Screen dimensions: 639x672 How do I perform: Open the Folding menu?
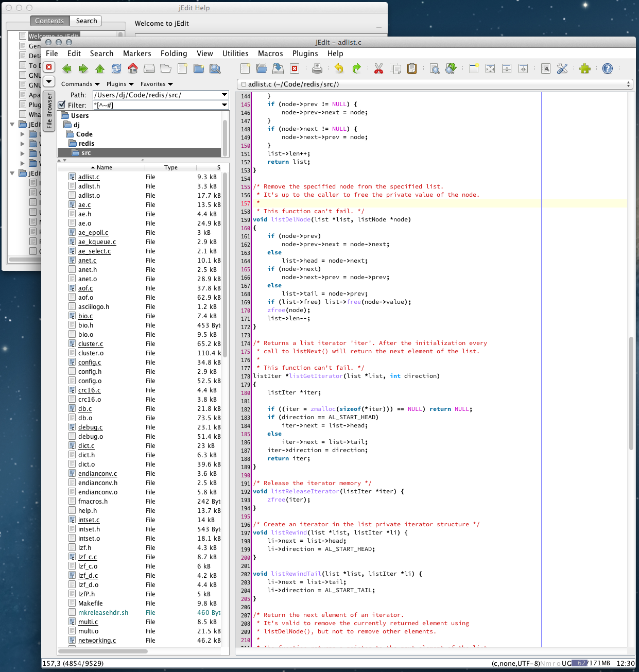click(x=174, y=54)
